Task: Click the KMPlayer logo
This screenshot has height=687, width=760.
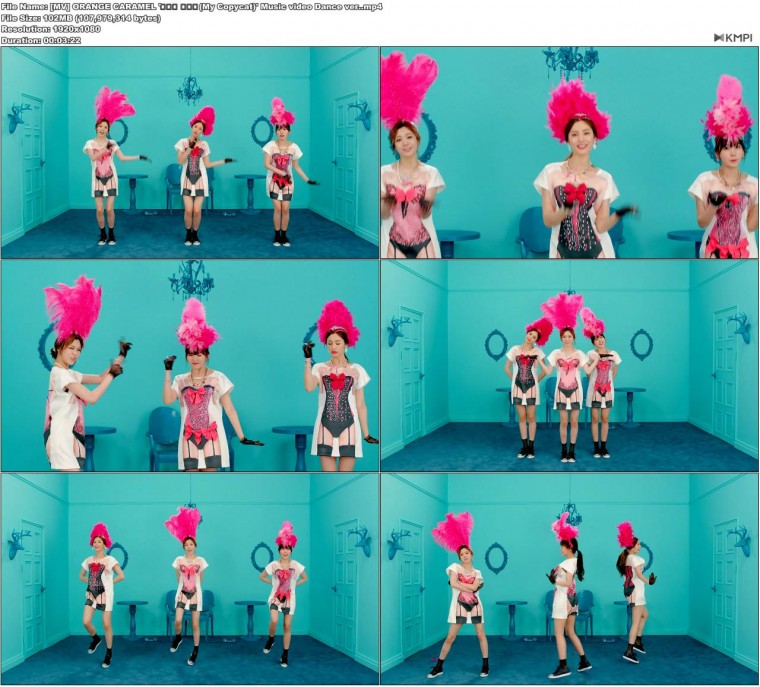Action: 733,38
